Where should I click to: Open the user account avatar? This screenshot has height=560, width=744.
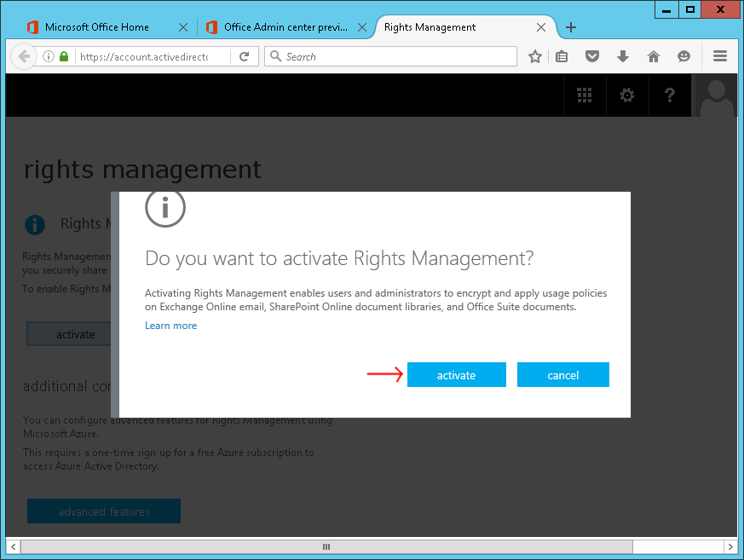tap(716, 95)
